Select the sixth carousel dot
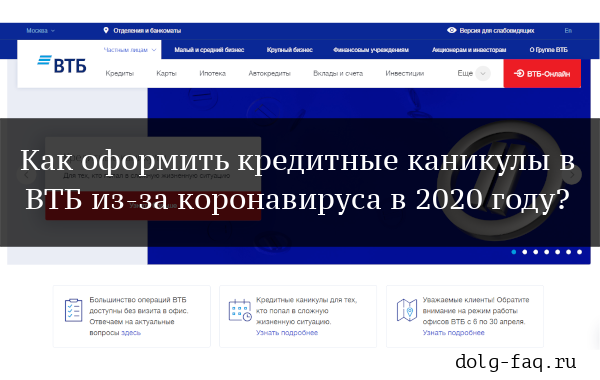This screenshot has height=380, width=600. coord(569,252)
